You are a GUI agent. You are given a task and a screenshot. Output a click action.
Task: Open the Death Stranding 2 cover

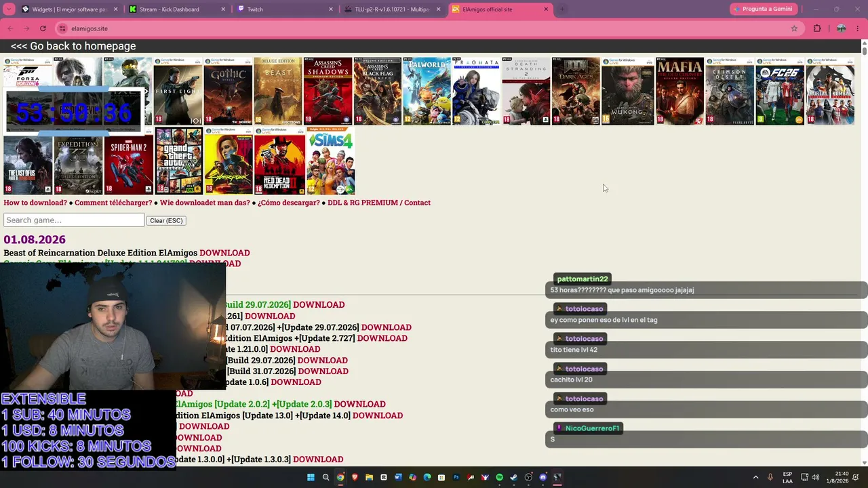526,91
